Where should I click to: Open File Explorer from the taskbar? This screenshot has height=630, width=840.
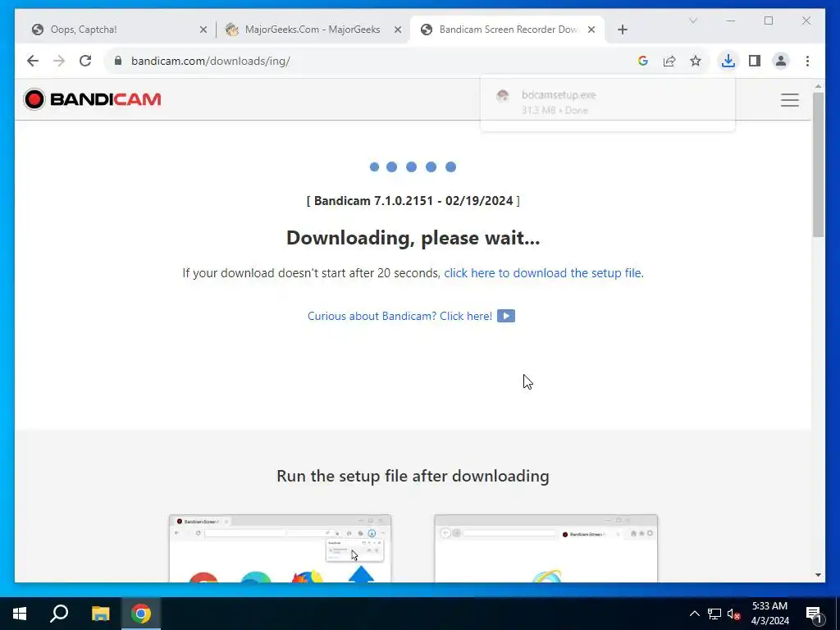[x=100, y=614]
